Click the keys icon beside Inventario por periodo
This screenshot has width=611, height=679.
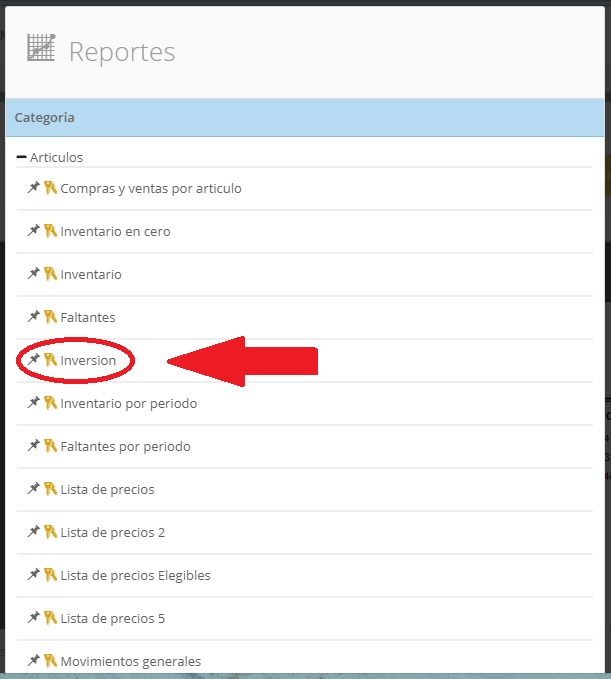(x=50, y=403)
